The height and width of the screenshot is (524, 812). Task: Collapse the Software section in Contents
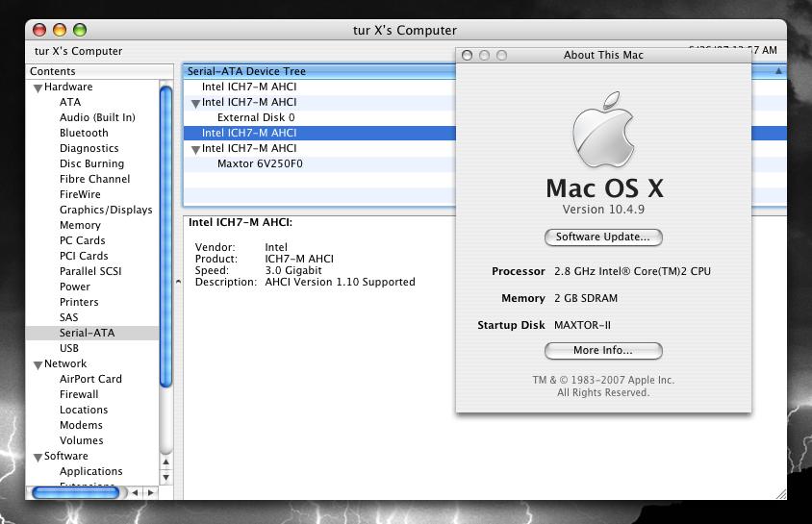pyautogui.click(x=38, y=458)
